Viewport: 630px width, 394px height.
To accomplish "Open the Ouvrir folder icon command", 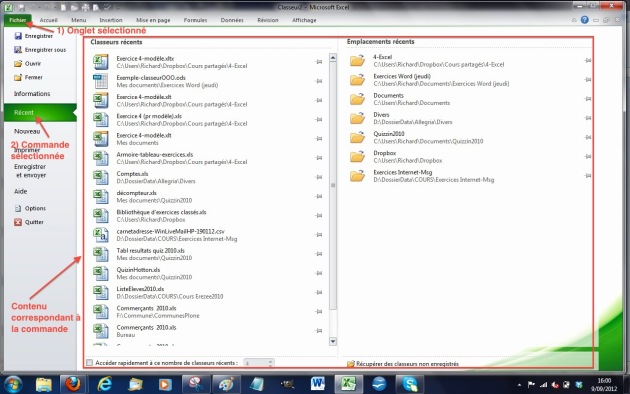I will point(18,63).
